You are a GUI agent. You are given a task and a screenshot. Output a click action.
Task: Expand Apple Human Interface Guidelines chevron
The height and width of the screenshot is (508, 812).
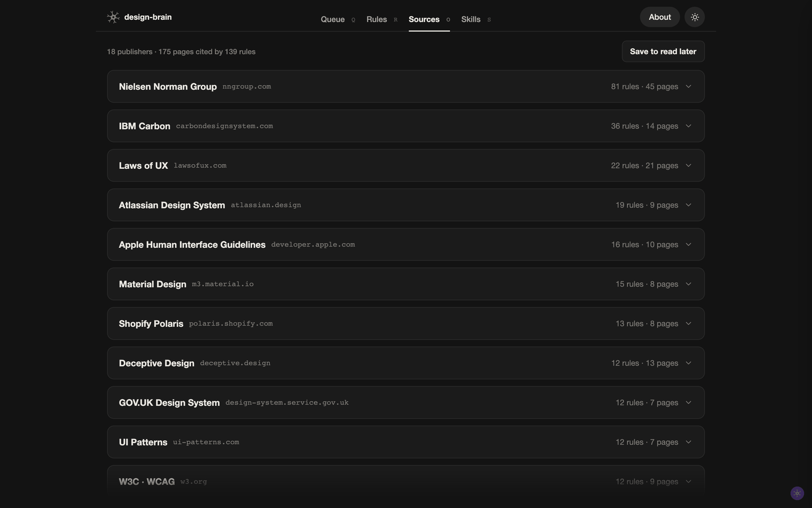click(x=689, y=244)
